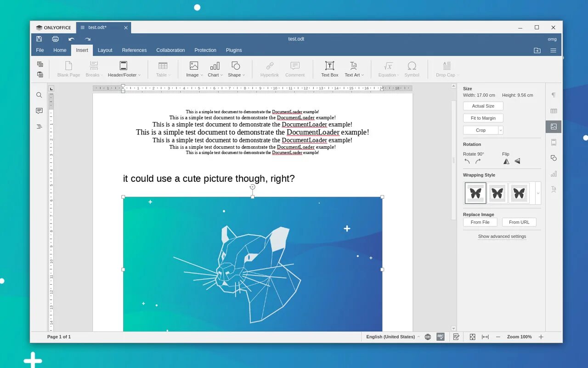The height and width of the screenshot is (368, 588).
Task: Zoom out with minus button
Action: (x=498, y=337)
